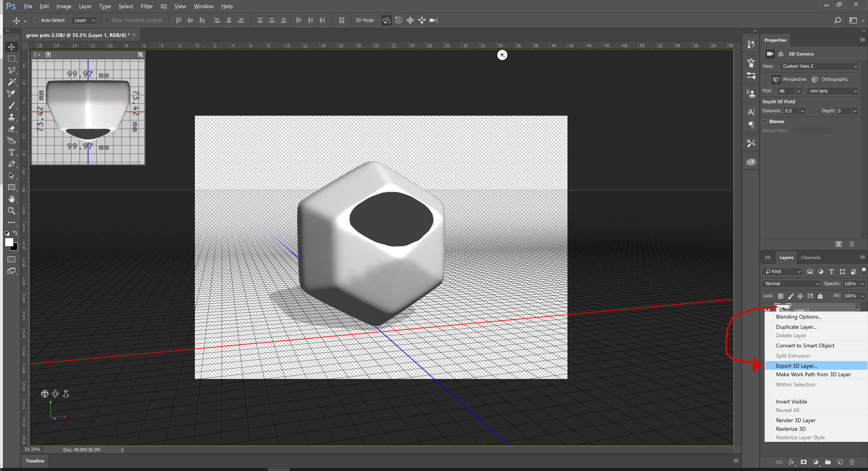Select the Zoom tool in toolbar
Viewport: 868px width, 471px height.
(11, 211)
